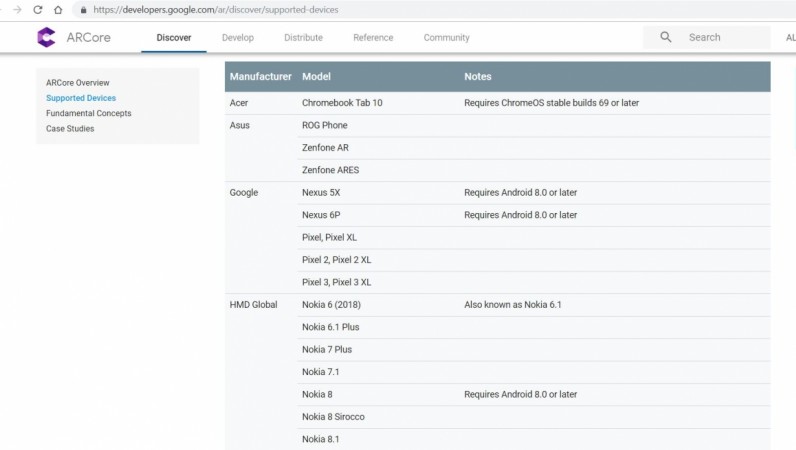Select the Nokia 8.1 row
This screenshot has height=450, width=796.
(534, 439)
